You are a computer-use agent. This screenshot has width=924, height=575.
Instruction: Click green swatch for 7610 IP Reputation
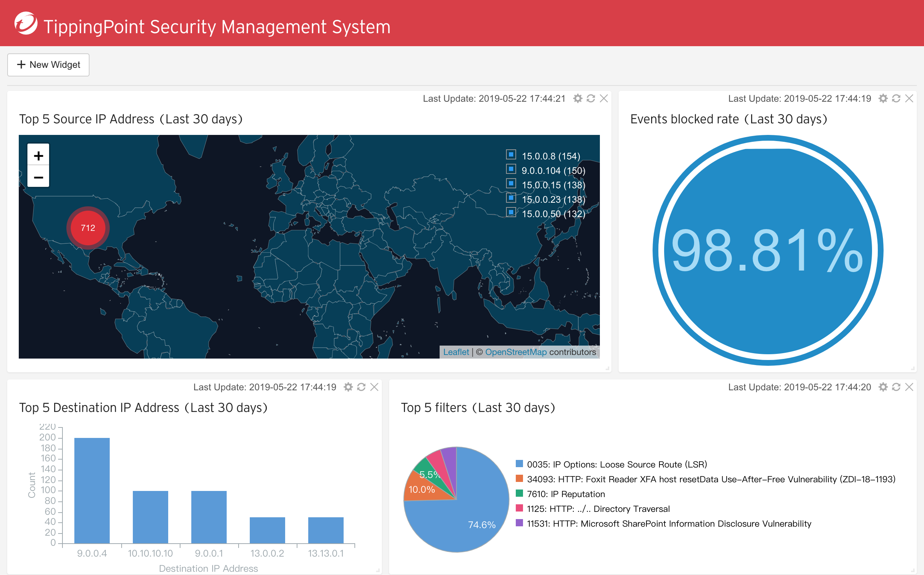(x=519, y=493)
